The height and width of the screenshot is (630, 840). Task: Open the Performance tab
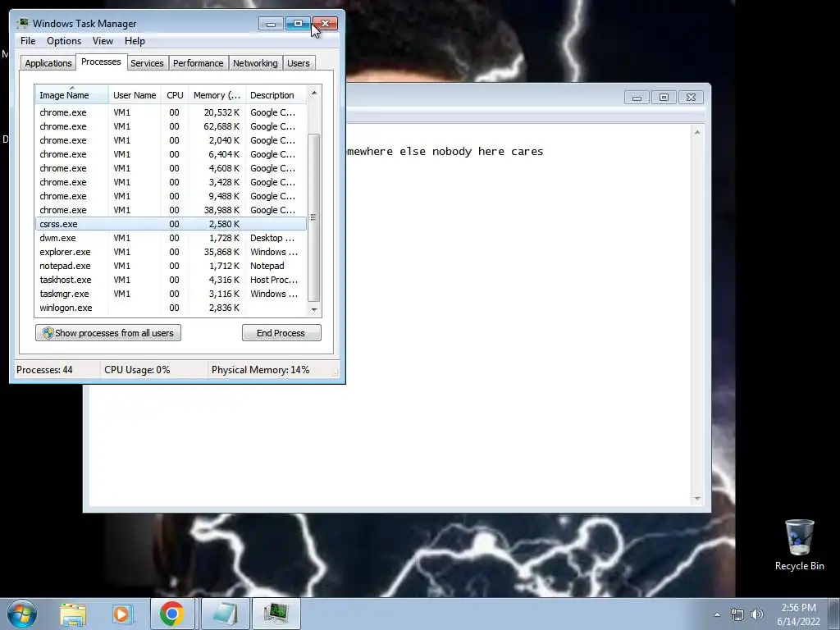pos(199,63)
